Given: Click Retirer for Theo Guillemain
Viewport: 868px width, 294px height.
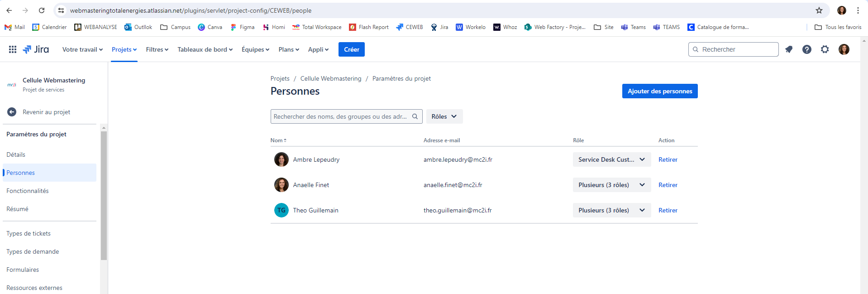Looking at the screenshot, I should pyautogui.click(x=668, y=210).
